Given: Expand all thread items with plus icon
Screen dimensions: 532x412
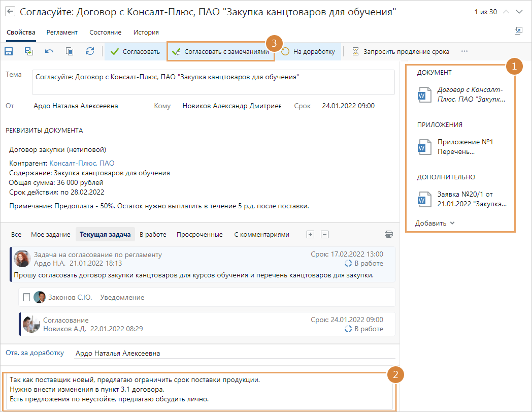Looking at the screenshot, I should click(x=311, y=234).
